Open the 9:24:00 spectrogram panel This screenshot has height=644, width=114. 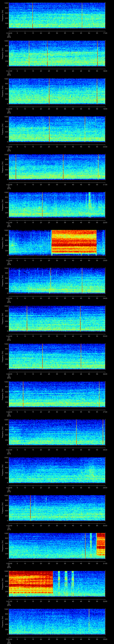[x=57, y=318]
